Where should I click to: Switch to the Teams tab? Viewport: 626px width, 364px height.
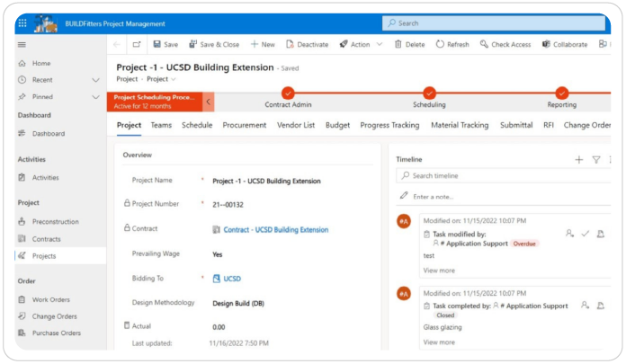pos(161,125)
